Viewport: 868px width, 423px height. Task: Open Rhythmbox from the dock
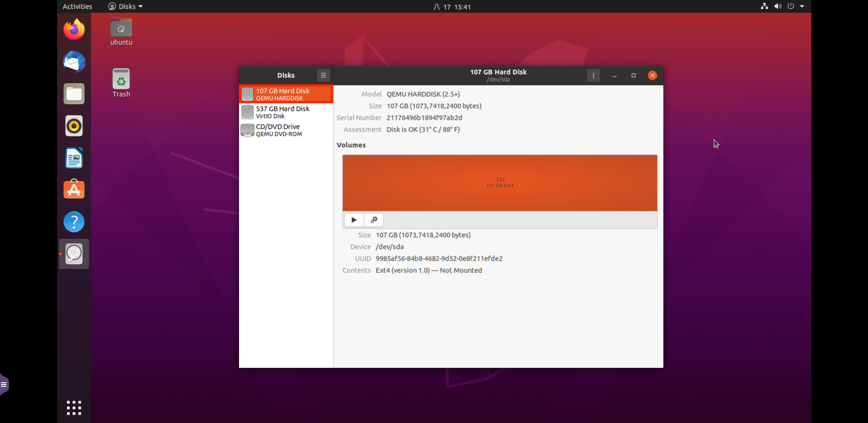tap(74, 126)
